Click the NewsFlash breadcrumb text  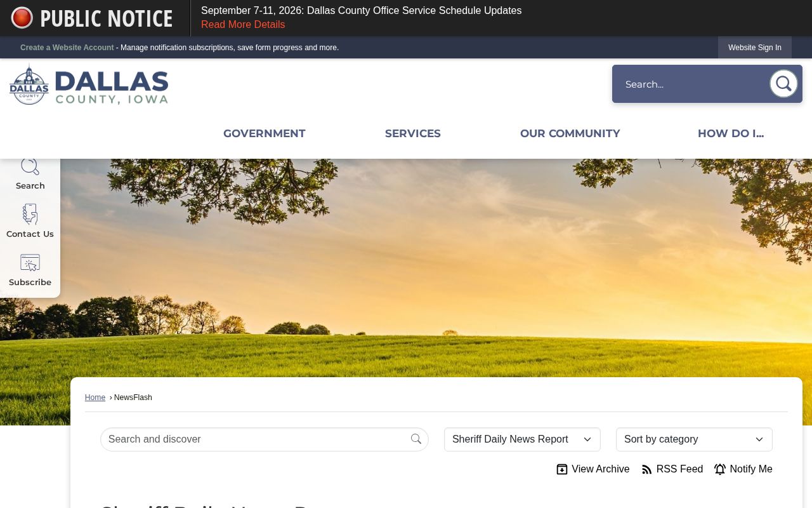point(133,398)
